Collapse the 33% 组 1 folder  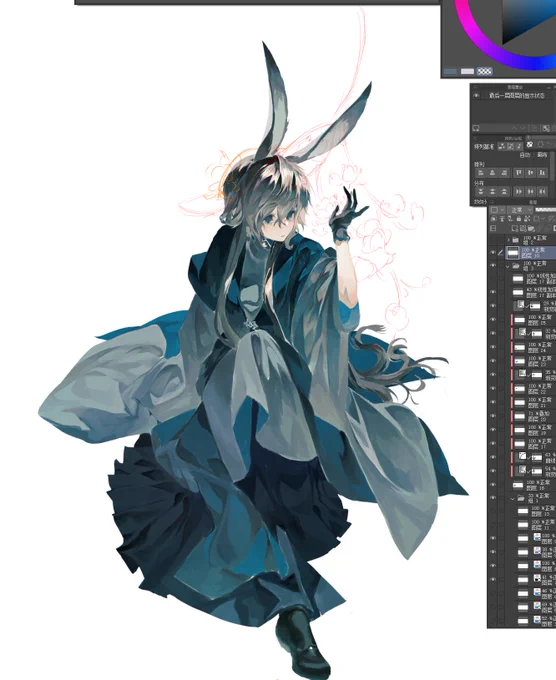[x=513, y=499]
